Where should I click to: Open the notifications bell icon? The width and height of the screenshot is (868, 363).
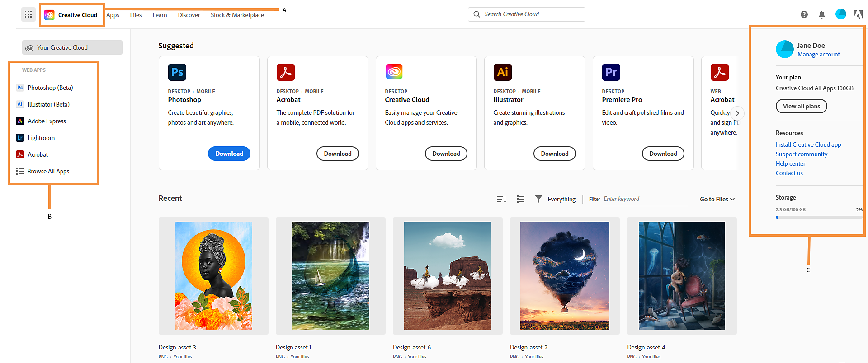[x=821, y=14]
